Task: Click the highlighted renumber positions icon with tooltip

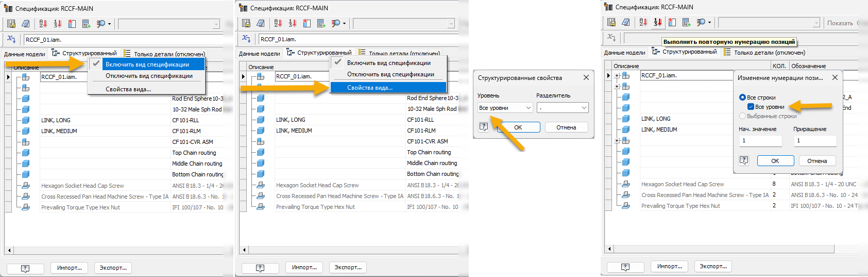Action: [658, 22]
